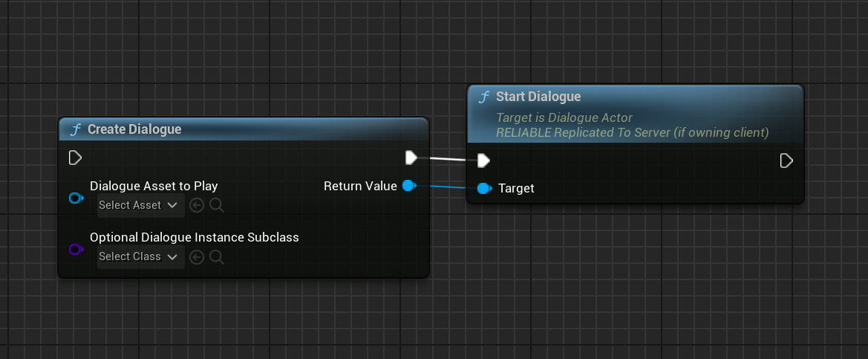
Task: Select the Start Dialogue node header
Action: [x=538, y=97]
